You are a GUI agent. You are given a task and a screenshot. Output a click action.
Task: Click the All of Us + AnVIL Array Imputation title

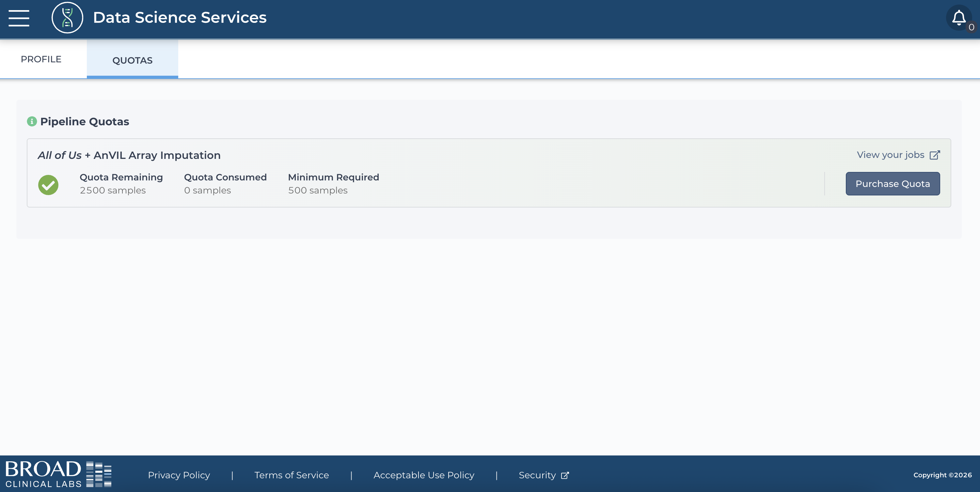[129, 155]
